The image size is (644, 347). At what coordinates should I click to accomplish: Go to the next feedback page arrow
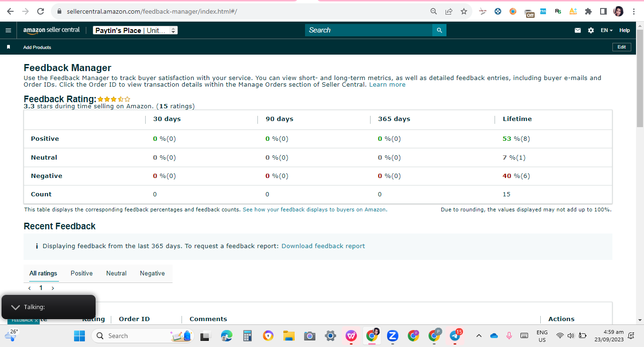(53, 288)
